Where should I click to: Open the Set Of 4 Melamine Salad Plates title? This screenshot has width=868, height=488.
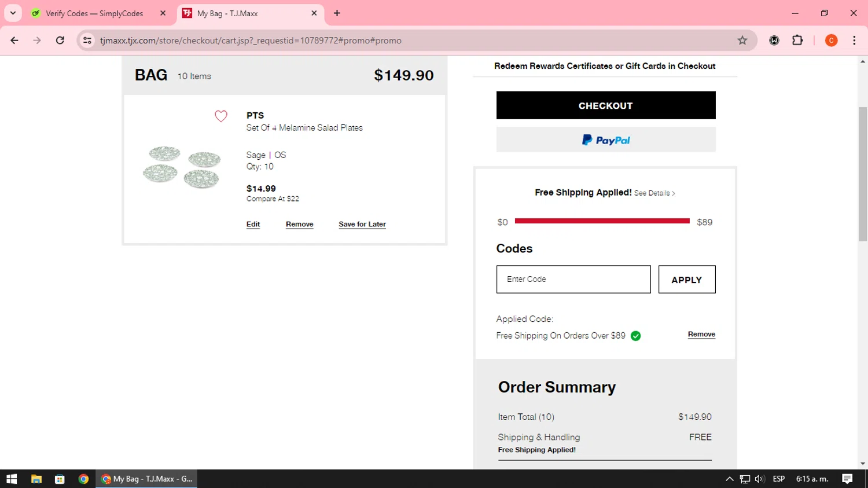304,128
